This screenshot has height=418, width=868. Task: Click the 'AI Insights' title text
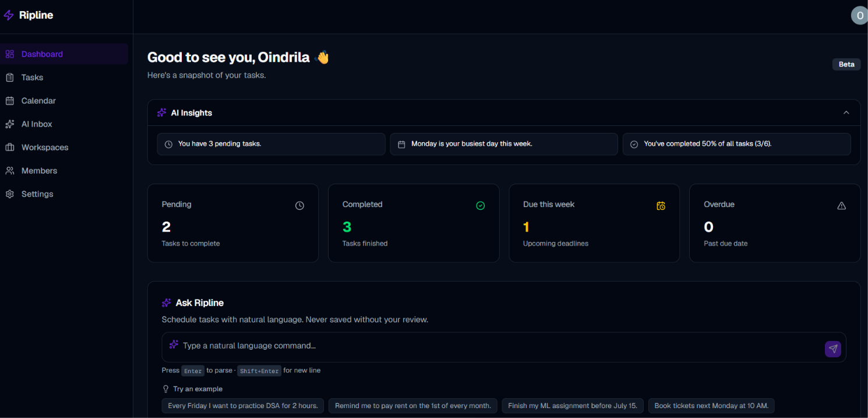192,113
